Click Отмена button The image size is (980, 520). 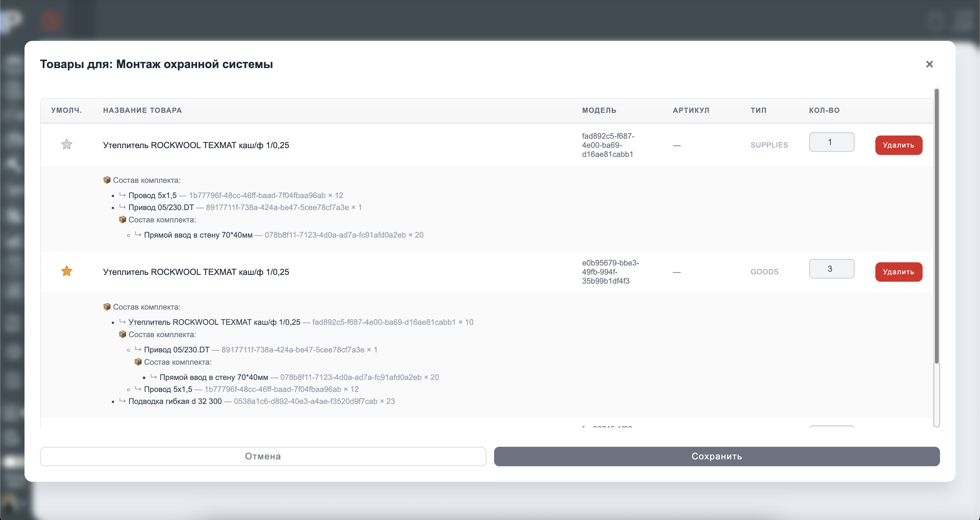pyautogui.click(x=263, y=456)
